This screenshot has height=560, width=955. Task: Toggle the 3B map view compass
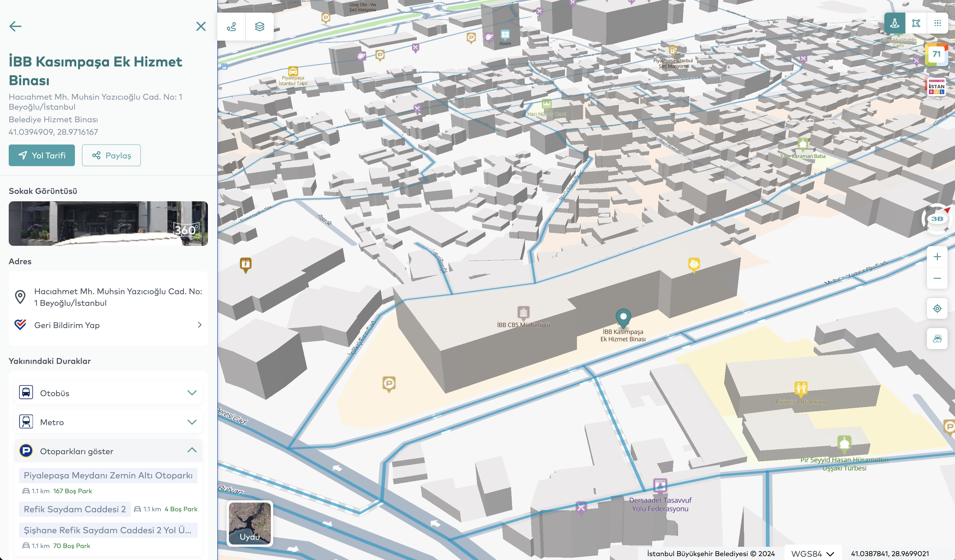[x=937, y=219]
